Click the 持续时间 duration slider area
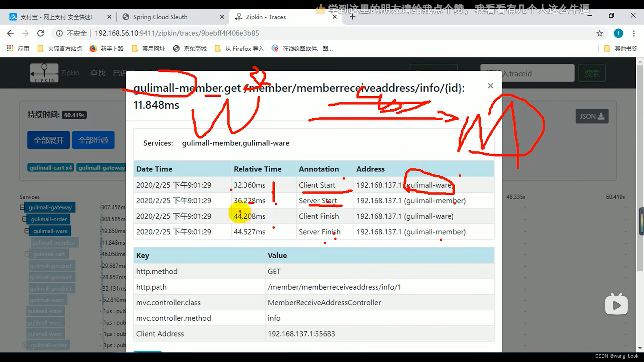 pyautogui.click(x=73, y=115)
